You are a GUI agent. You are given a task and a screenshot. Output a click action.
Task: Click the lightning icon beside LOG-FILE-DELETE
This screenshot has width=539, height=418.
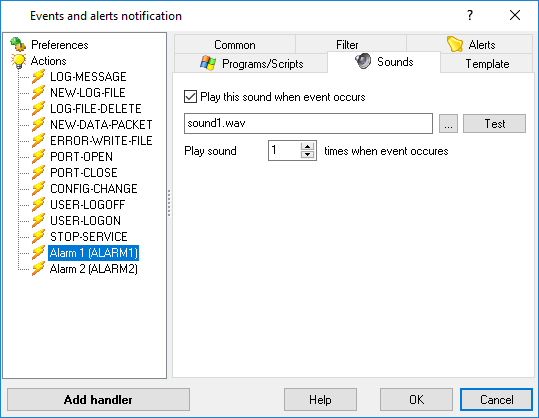pyautogui.click(x=38, y=109)
